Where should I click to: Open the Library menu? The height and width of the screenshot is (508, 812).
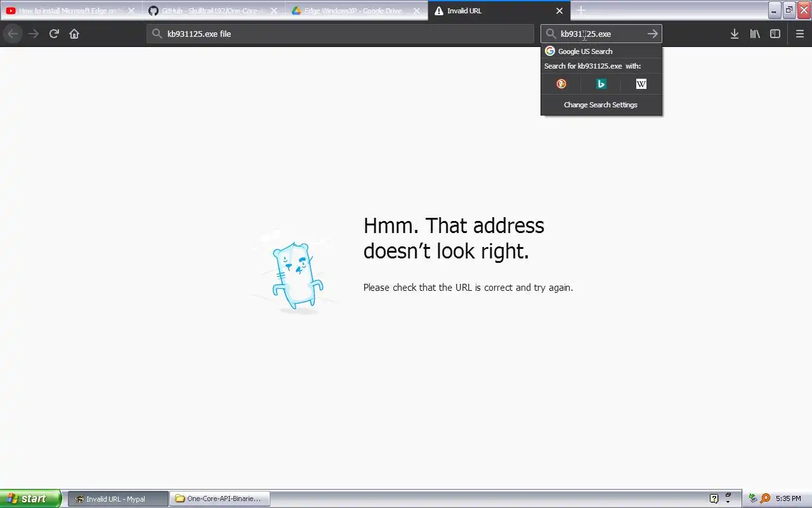click(x=755, y=34)
